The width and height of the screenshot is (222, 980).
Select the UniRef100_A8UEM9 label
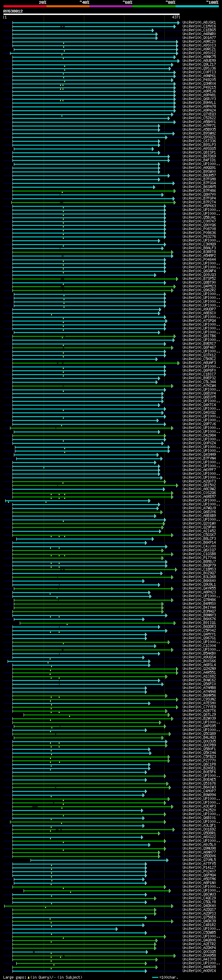tap(199, 60)
